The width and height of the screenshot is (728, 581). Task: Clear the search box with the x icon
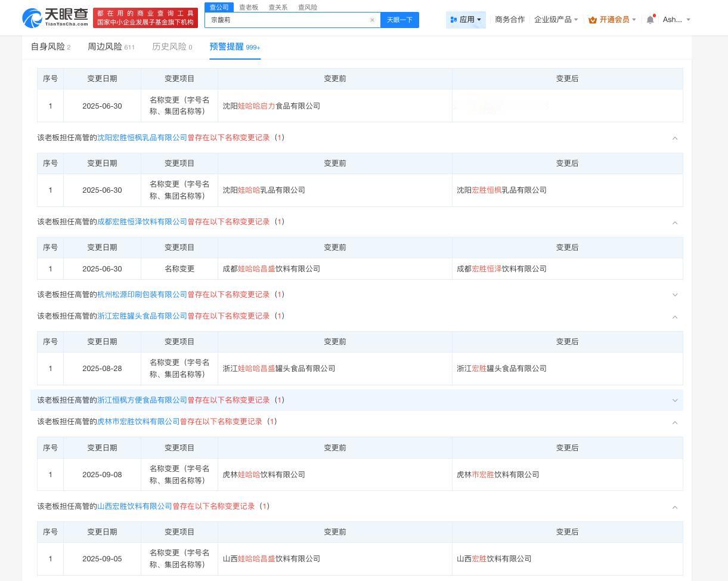pos(373,20)
